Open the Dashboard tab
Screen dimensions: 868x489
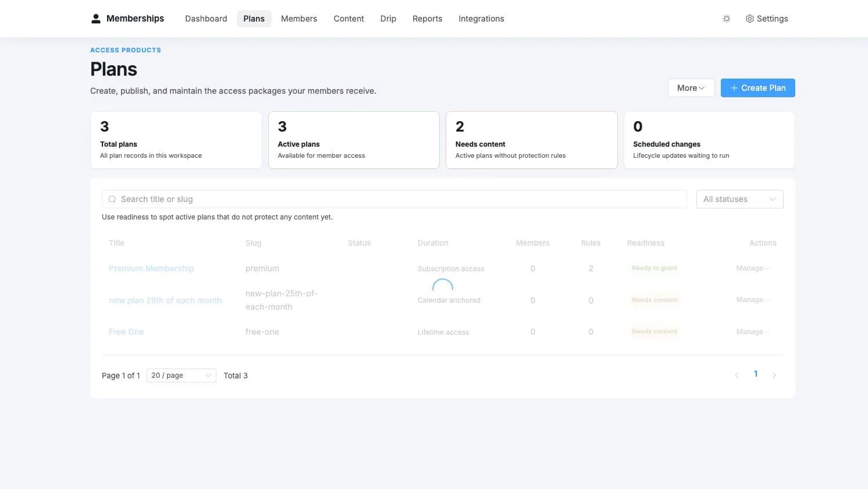(x=206, y=19)
